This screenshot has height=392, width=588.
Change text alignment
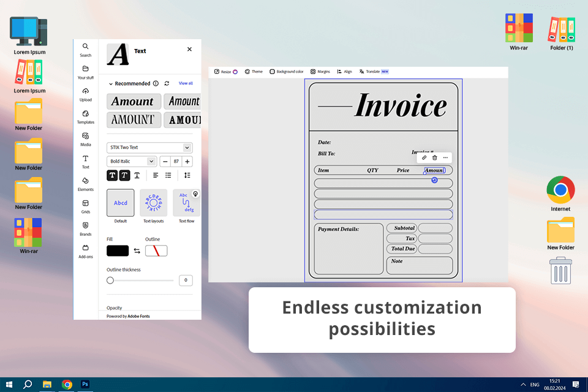coord(156,175)
